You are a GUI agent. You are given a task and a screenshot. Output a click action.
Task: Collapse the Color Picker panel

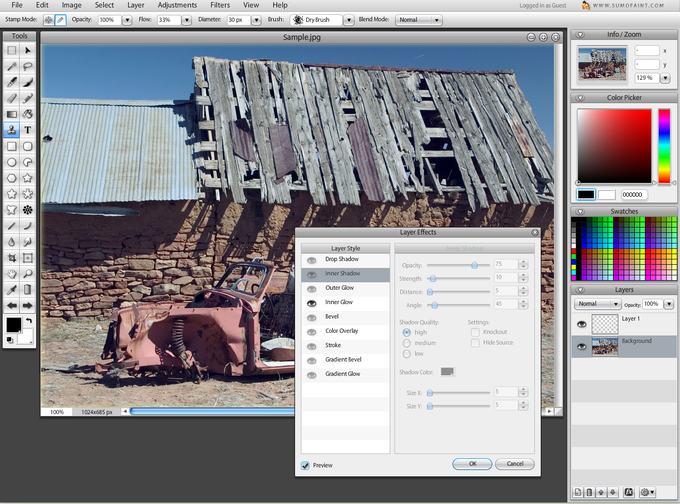pos(580,98)
